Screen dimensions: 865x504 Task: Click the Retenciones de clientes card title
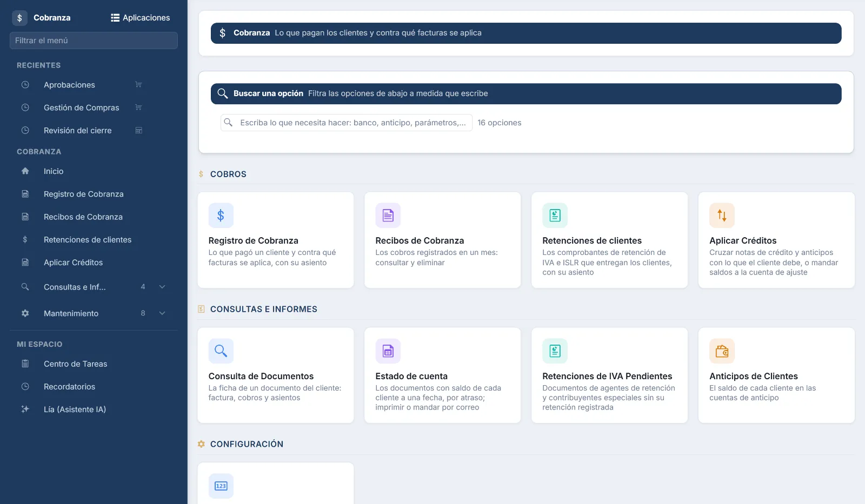(x=592, y=240)
